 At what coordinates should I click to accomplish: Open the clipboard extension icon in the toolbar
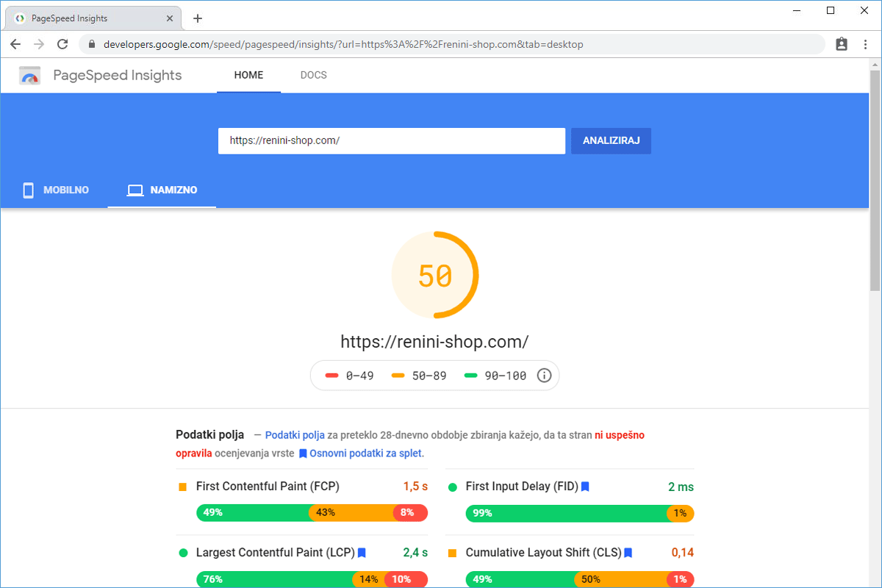click(842, 44)
